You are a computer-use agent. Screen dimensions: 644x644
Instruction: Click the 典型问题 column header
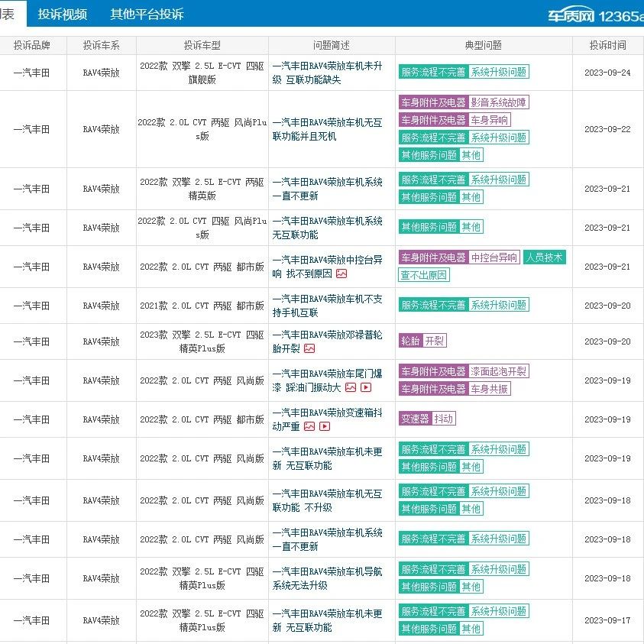pos(484,45)
